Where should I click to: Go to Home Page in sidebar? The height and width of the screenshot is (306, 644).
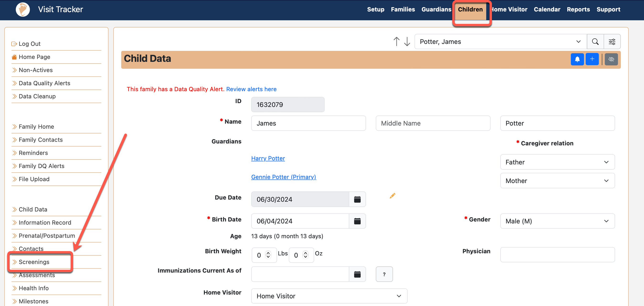[34, 57]
